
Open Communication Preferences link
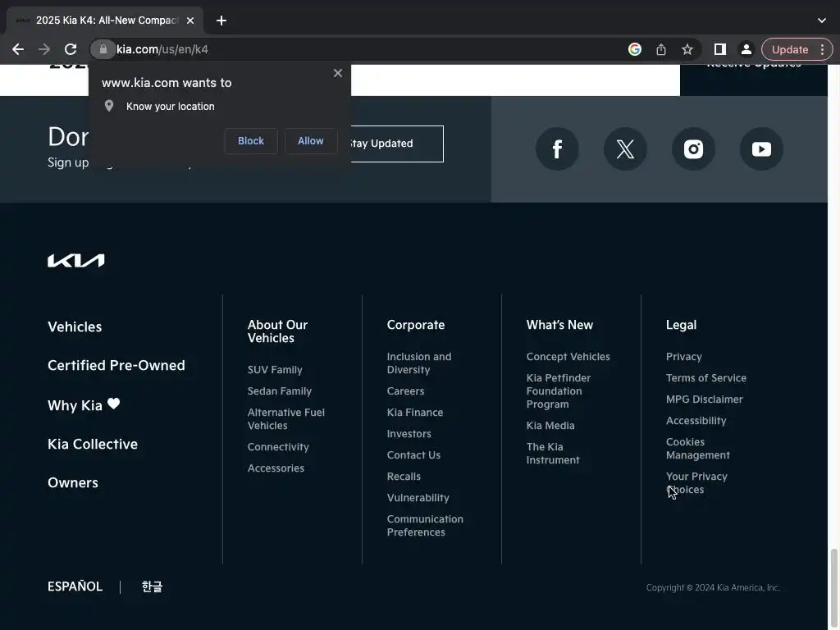coord(425,526)
